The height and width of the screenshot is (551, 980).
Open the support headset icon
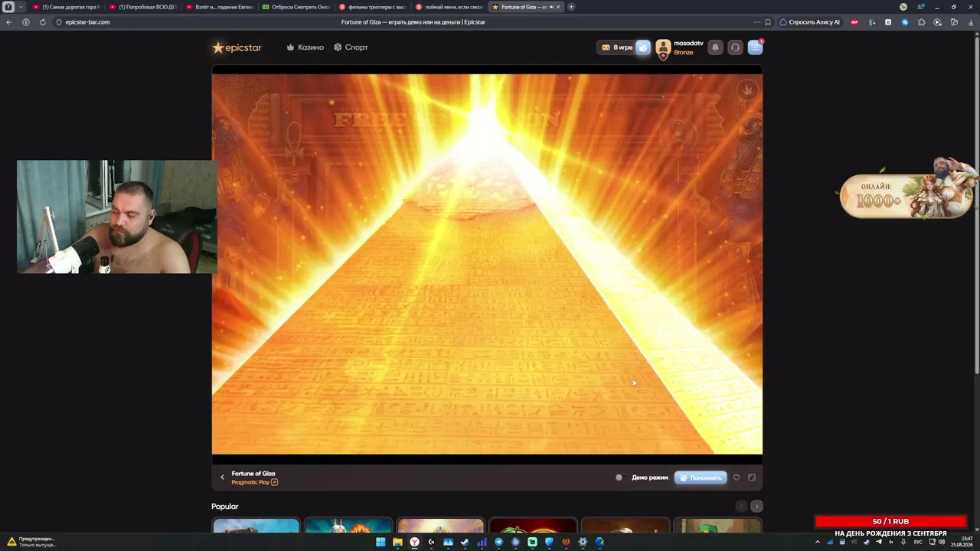coord(735,47)
